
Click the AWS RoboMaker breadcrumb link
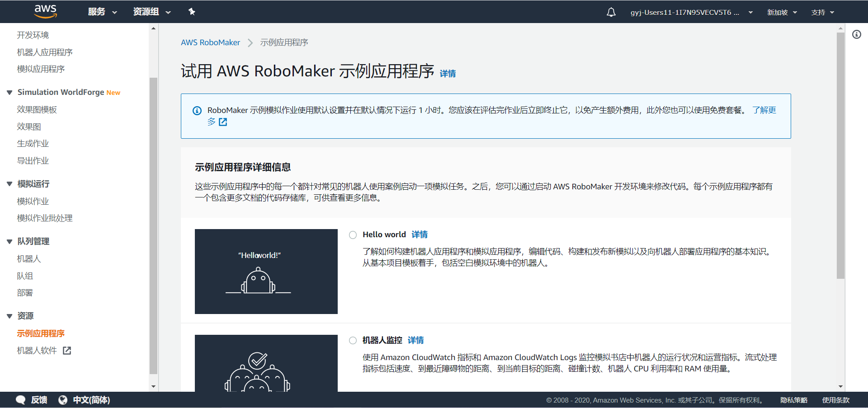pos(210,42)
